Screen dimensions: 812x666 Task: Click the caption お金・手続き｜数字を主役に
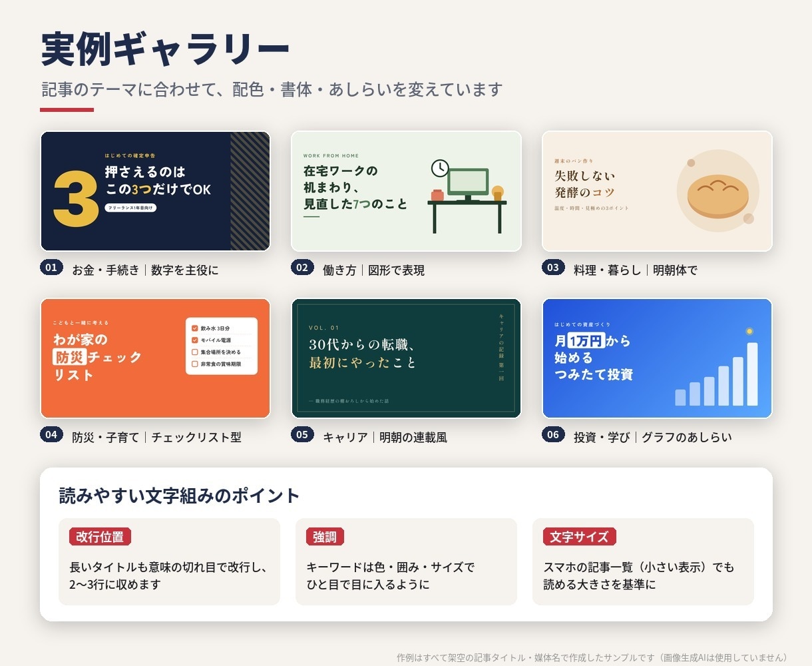[x=145, y=270]
